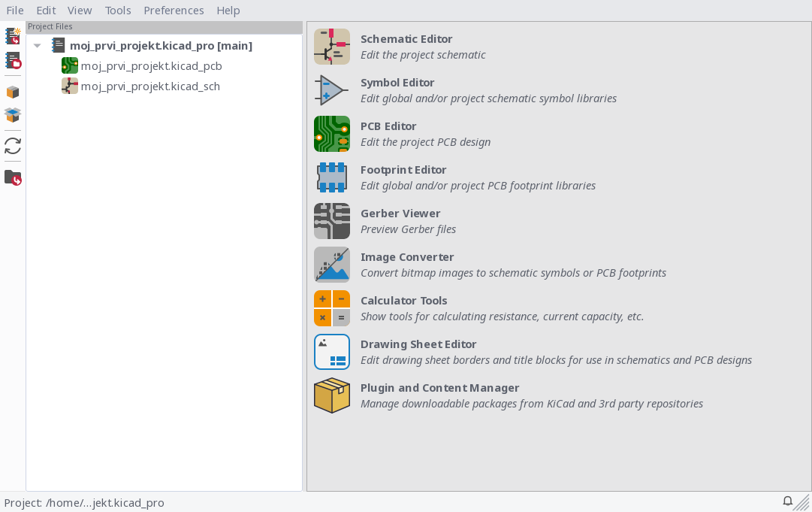
Task: Refresh the project tree
Action: pos(13,146)
